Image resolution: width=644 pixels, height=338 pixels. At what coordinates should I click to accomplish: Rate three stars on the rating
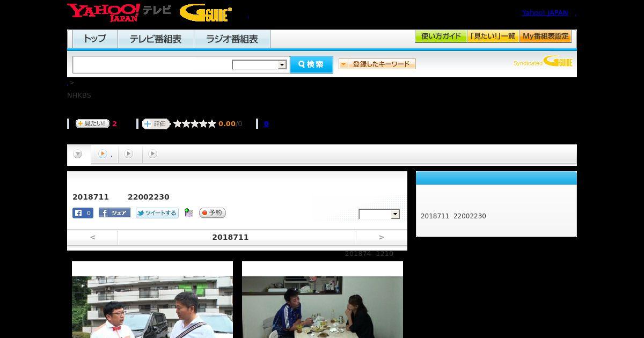click(x=195, y=124)
